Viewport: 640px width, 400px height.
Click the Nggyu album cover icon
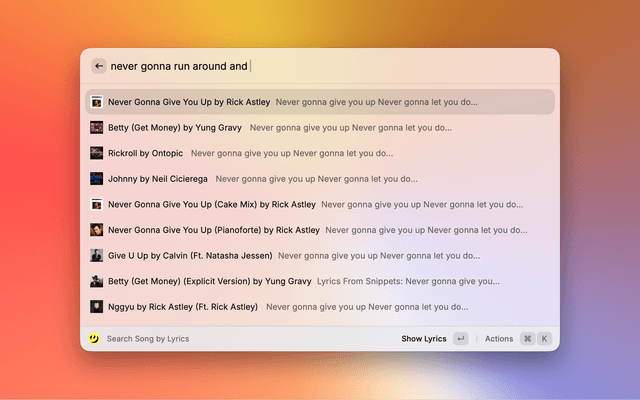click(x=96, y=307)
